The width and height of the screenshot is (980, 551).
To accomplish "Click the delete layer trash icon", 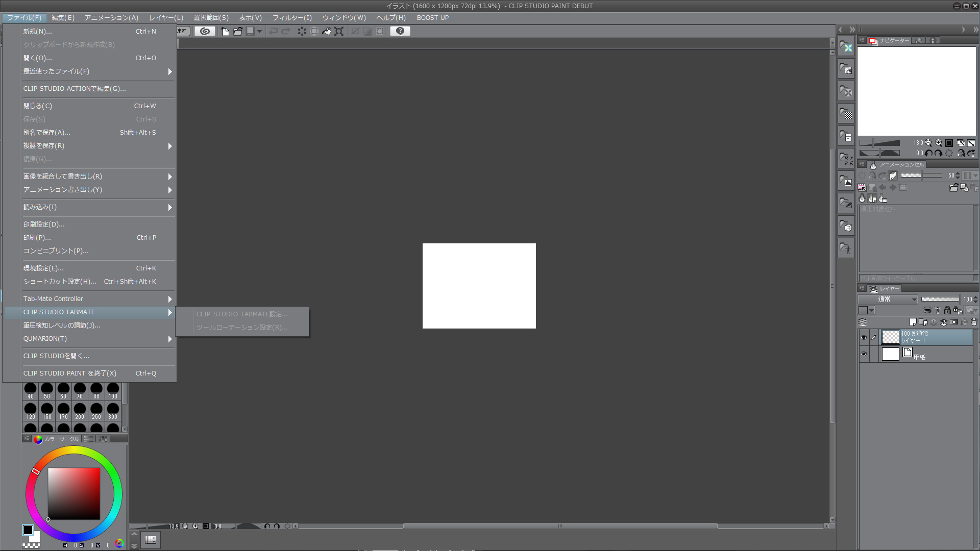I will click(x=974, y=322).
